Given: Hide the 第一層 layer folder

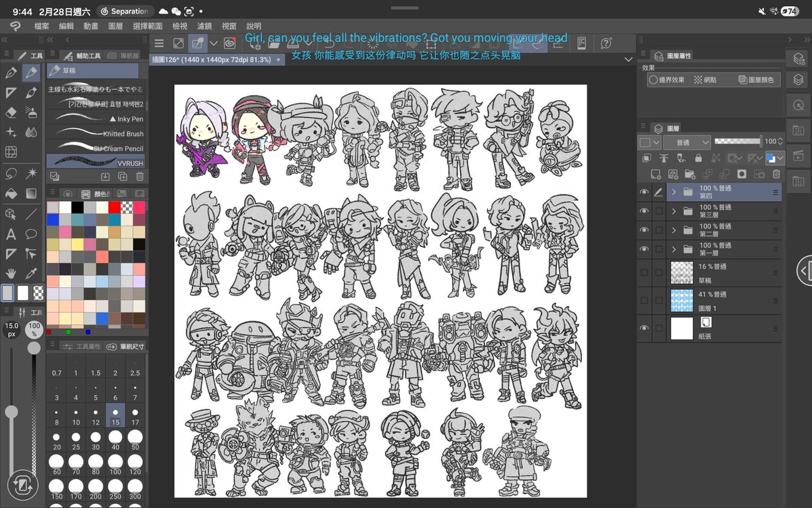Looking at the screenshot, I should 644,249.
